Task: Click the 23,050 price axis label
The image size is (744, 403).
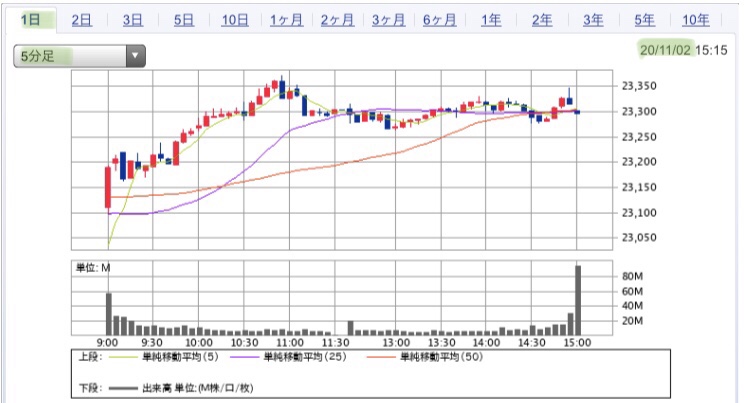Action: [x=639, y=237]
